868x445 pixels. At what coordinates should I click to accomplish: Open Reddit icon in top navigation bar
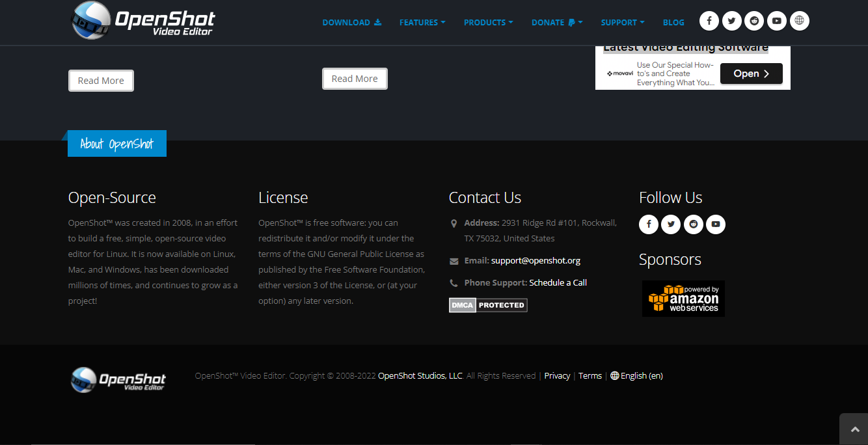point(754,21)
